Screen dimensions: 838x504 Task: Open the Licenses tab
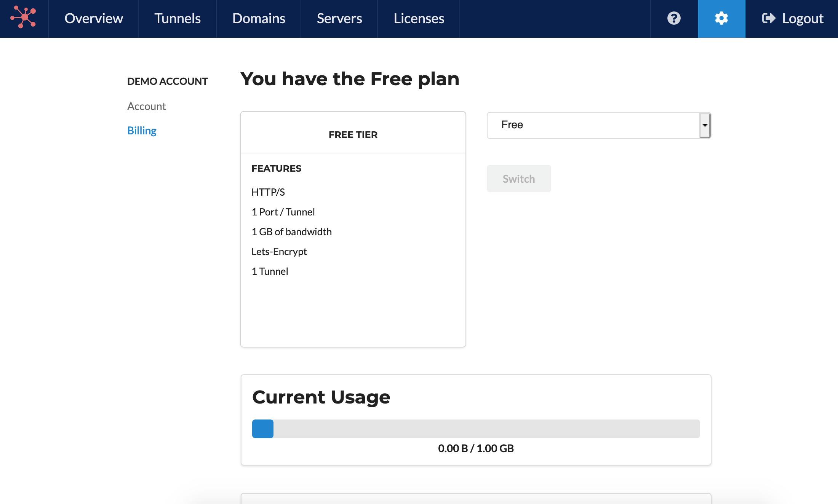click(x=419, y=18)
